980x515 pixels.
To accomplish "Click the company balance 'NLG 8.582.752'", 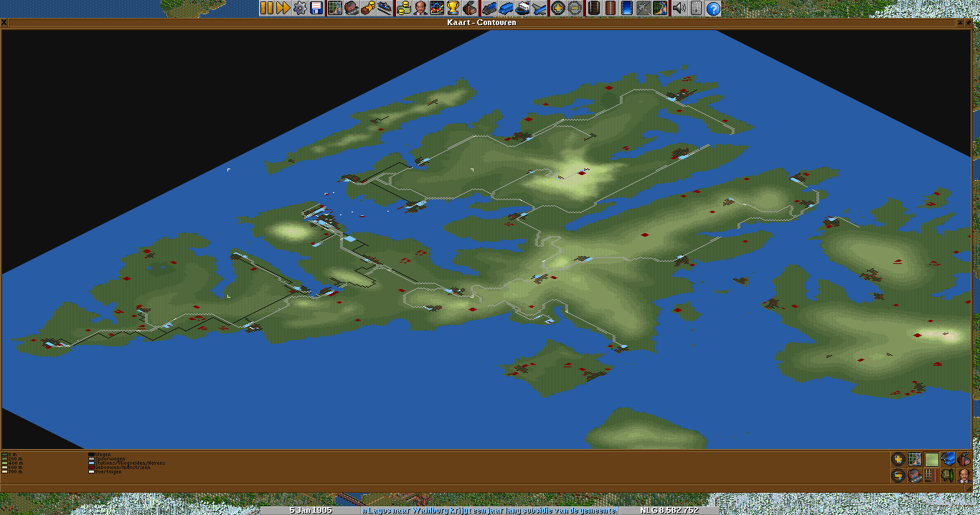I will coord(669,511).
